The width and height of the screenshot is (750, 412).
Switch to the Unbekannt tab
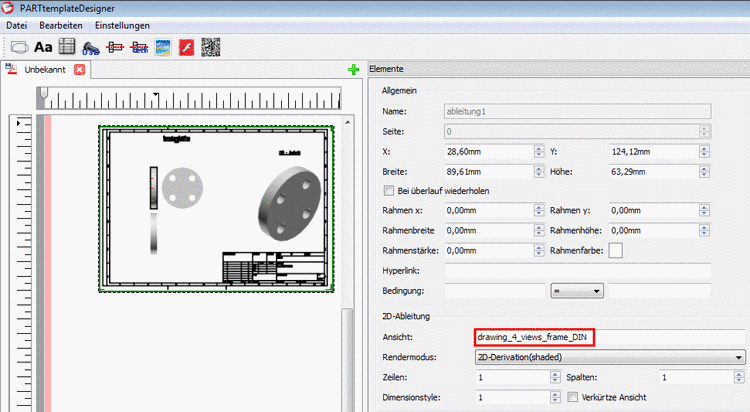coord(45,70)
